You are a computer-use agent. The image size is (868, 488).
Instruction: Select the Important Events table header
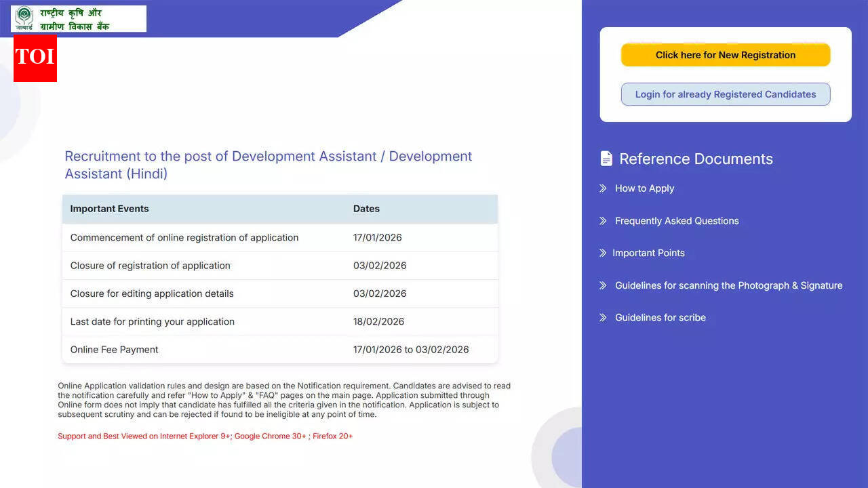[x=109, y=209]
